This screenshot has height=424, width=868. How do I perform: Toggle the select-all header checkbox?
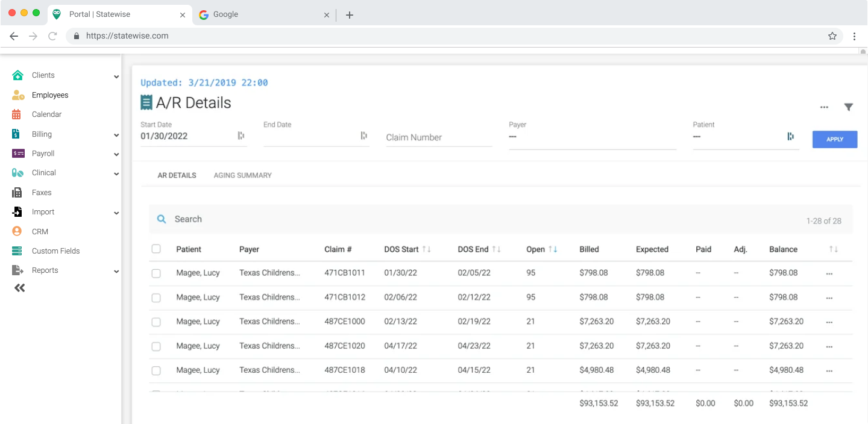(156, 249)
